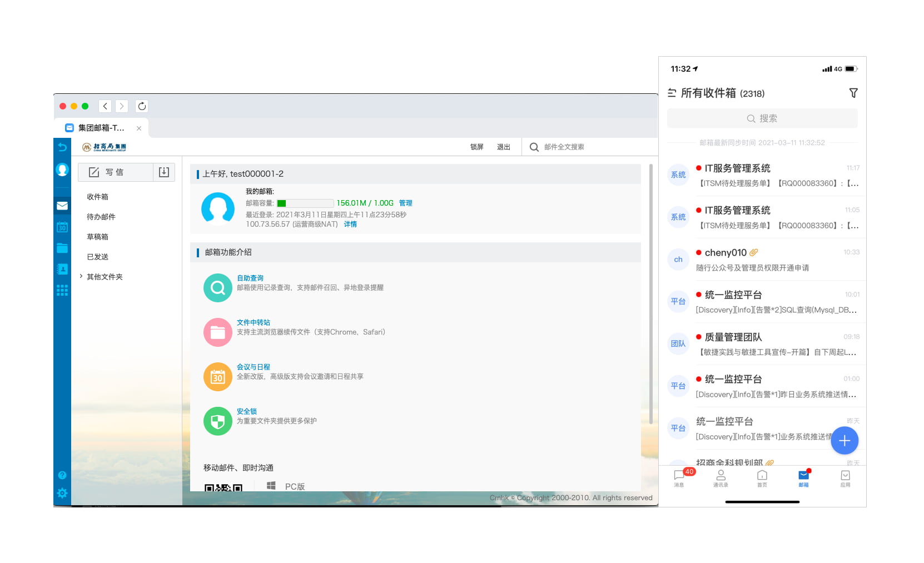Click the filter funnel icon in mobile app

853,93
